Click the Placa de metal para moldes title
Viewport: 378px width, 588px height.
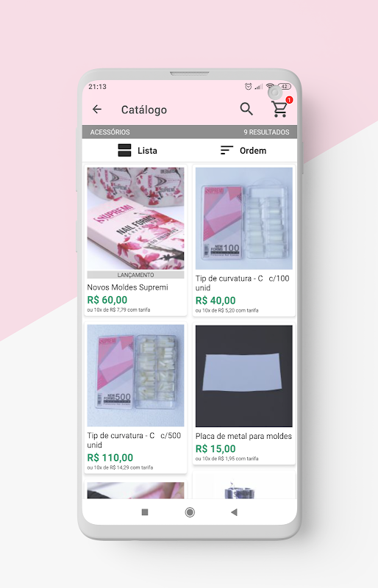tap(243, 436)
